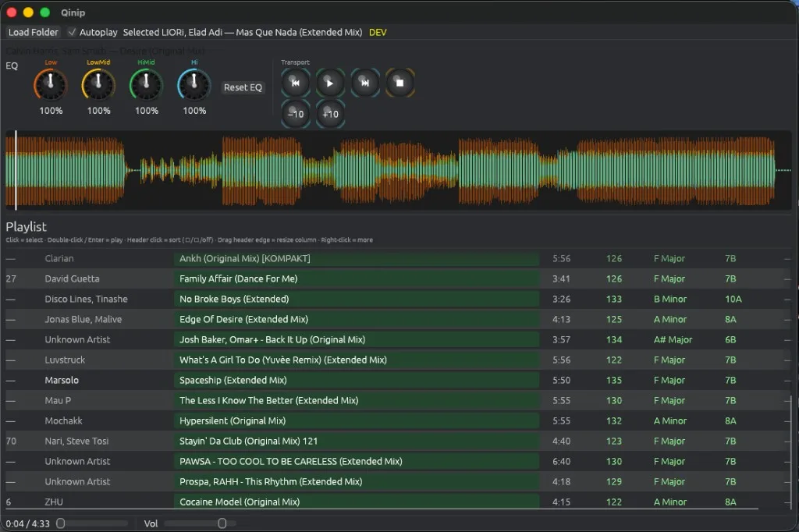Start playback with the play button

click(330, 83)
